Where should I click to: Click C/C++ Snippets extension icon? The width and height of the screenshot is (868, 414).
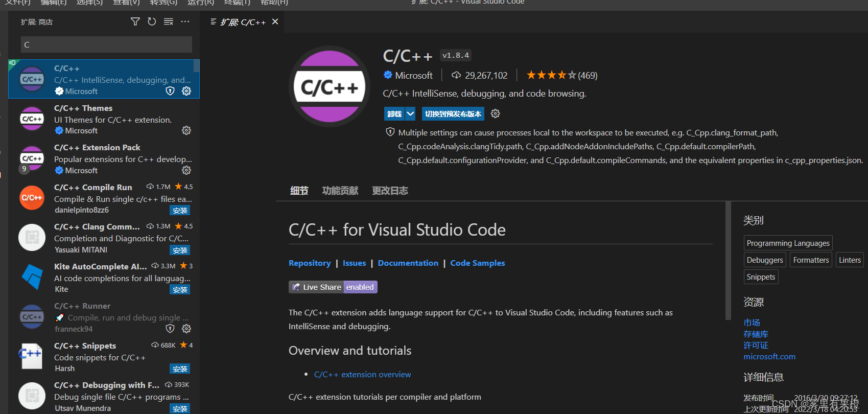click(32, 356)
